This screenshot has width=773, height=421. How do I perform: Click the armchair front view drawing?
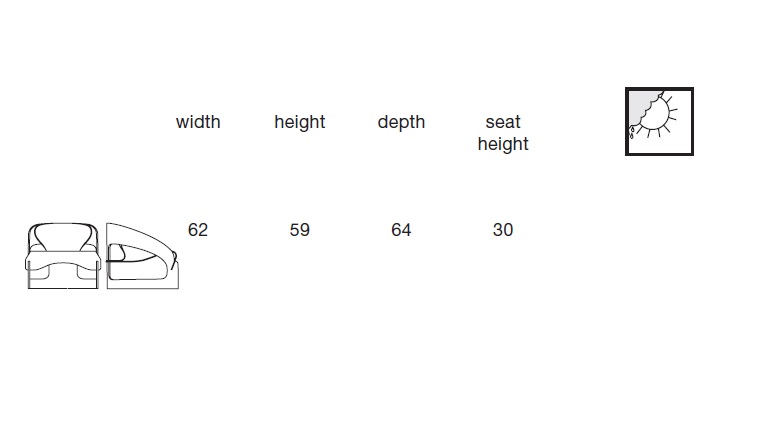(63, 255)
